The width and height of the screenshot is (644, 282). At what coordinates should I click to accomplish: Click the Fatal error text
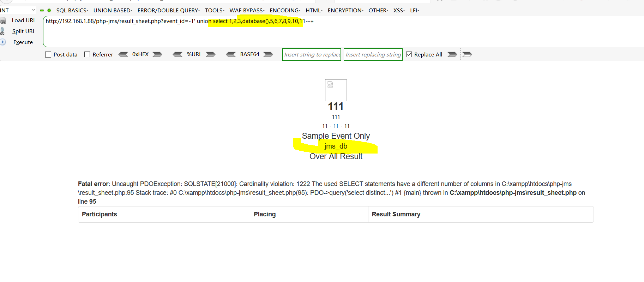click(x=93, y=184)
